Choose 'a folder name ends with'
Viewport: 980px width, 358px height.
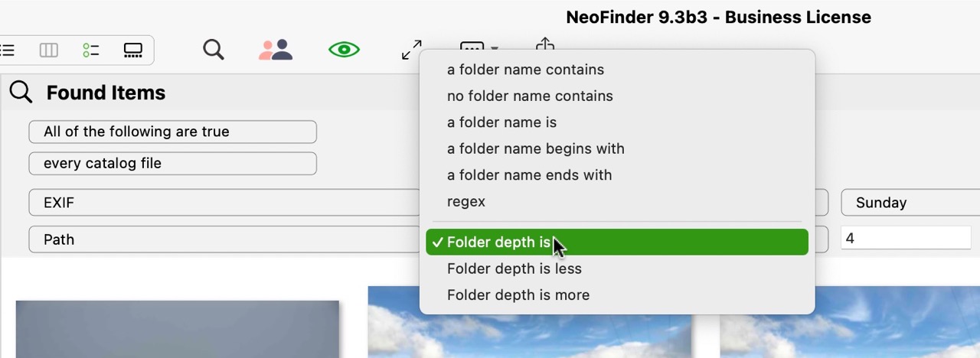click(617, 175)
